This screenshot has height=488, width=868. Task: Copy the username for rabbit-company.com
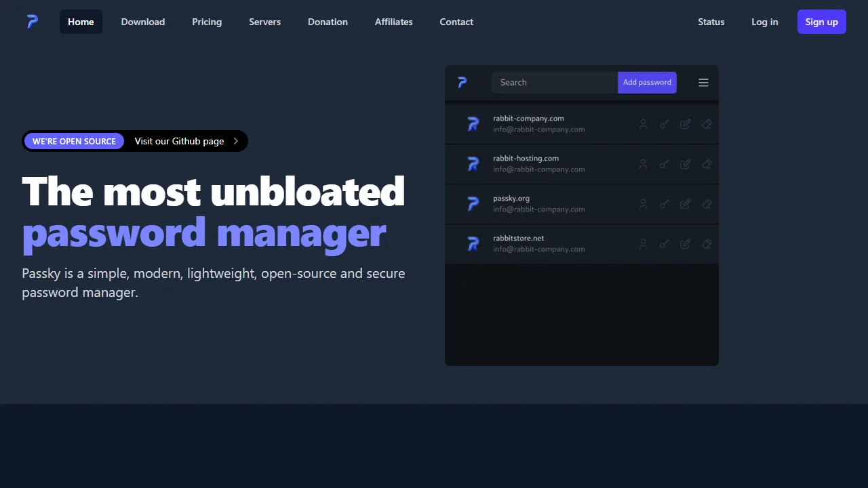643,124
